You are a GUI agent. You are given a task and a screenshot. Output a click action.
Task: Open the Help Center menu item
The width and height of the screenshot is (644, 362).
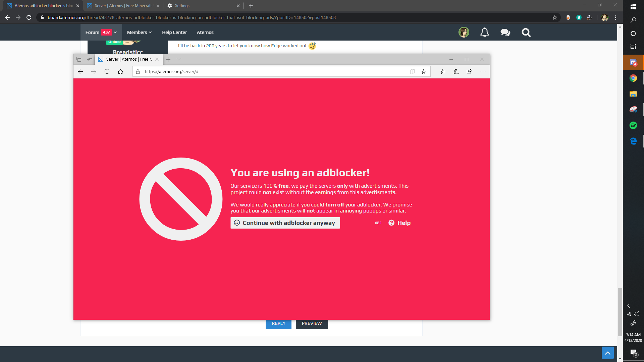point(174,32)
